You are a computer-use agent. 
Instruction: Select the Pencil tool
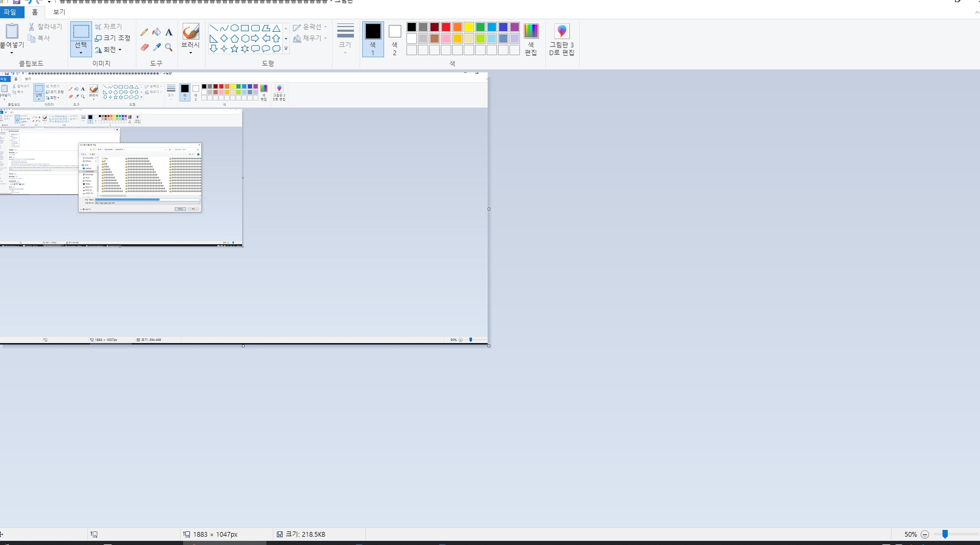tap(144, 32)
